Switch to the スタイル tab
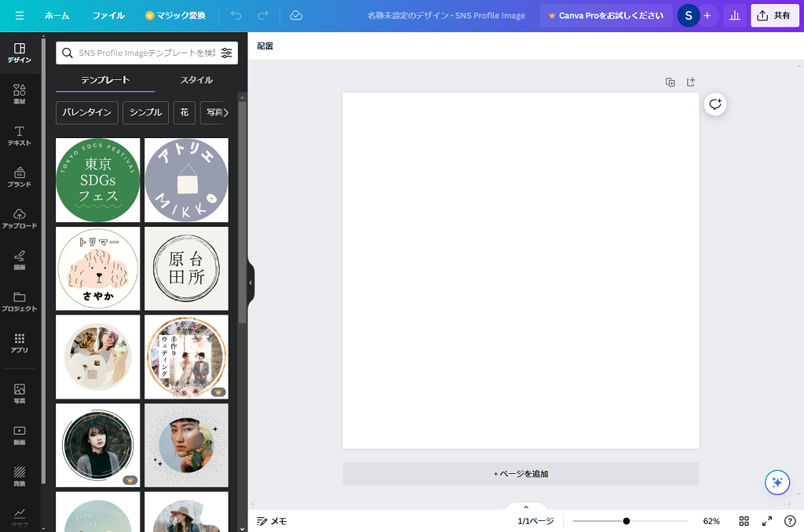 click(x=196, y=80)
